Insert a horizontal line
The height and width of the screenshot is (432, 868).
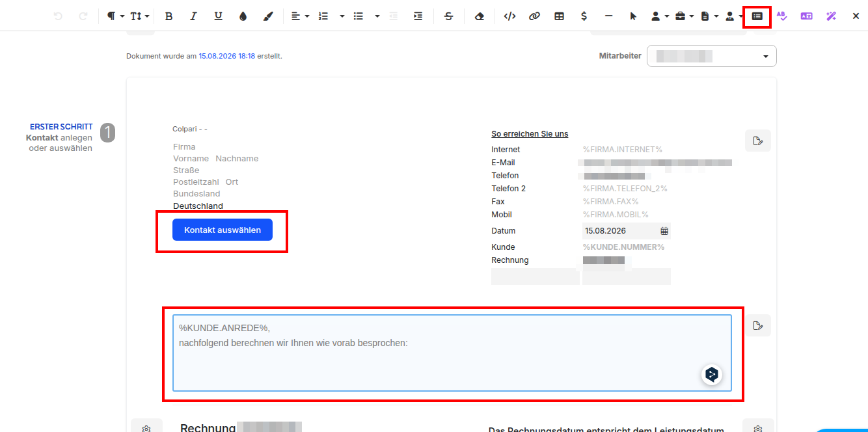[608, 16]
